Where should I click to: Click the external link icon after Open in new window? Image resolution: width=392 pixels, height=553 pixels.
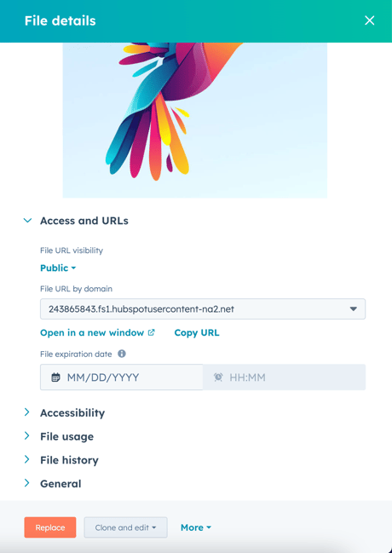(x=151, y=332)
